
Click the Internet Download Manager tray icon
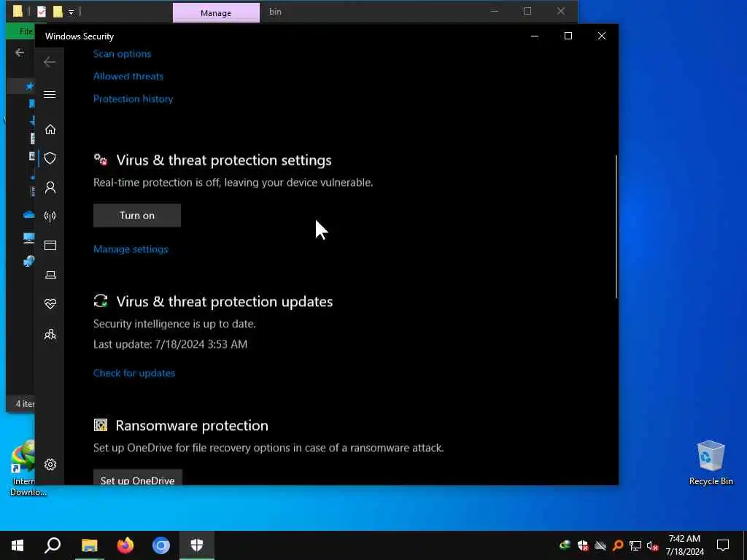coord(565,545)
